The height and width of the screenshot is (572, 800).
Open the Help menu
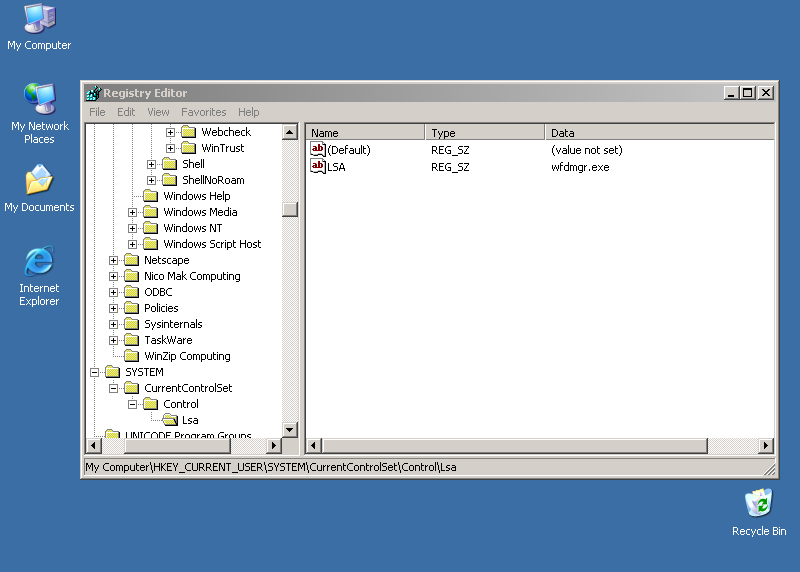click(248, 112)
